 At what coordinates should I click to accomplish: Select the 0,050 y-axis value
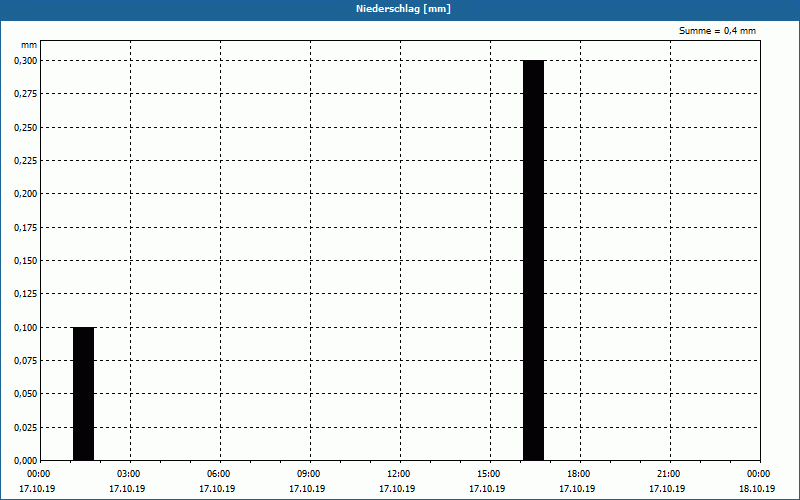click(x=26, y=394)
